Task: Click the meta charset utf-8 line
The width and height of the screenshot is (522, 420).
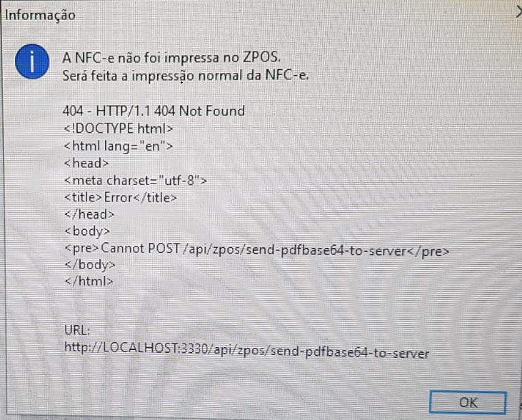Action: click(x=135, y=180)
